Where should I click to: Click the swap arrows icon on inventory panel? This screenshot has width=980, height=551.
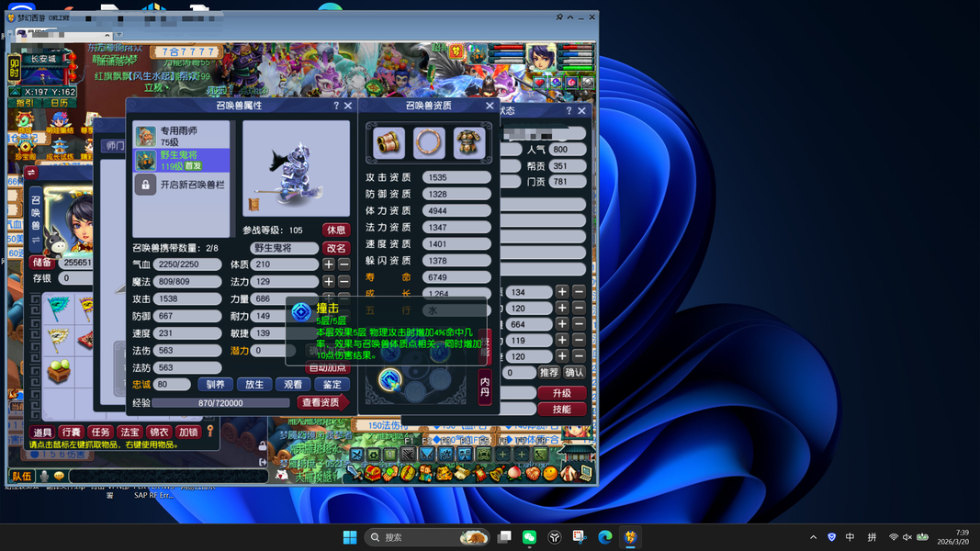(x=30, y=173)
